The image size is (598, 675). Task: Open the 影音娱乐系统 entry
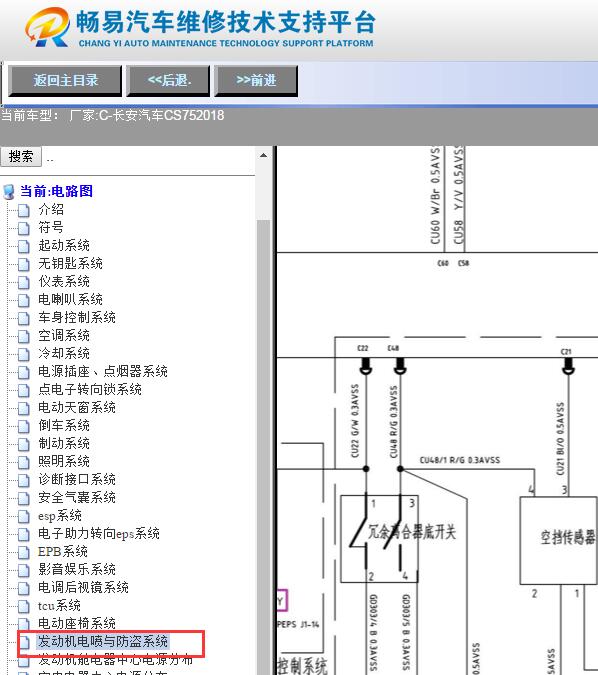[x=77, y=570]
